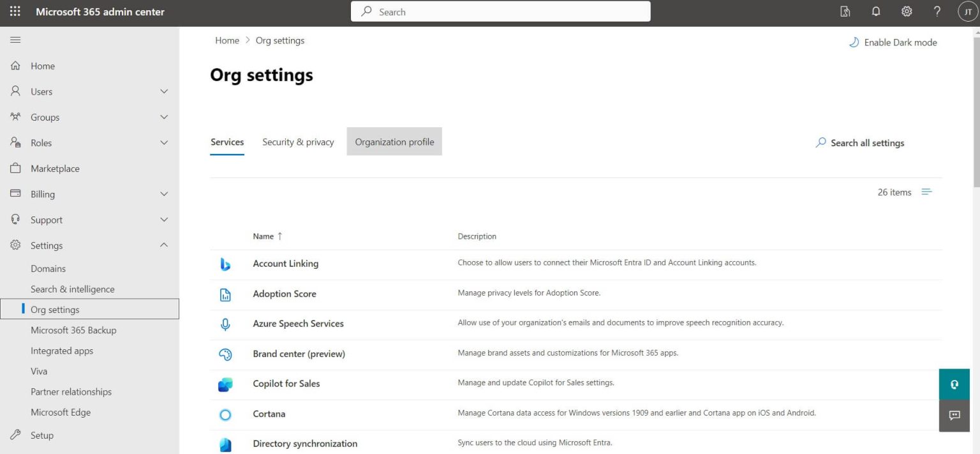
Task: Click the Cortana icon in the list
Action: point(225,414)
